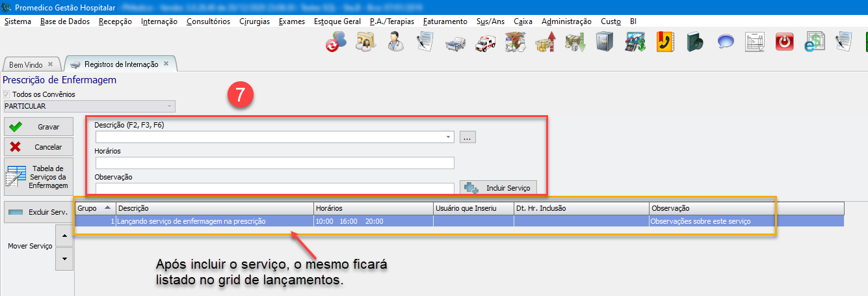Open the Descrição combo box dropdown arrow
Viewport: 868px width, 296px height.
449,137
